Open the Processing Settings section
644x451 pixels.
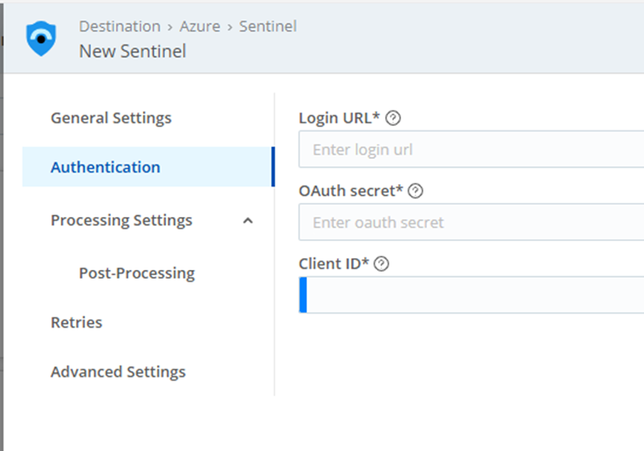(121, 220)
